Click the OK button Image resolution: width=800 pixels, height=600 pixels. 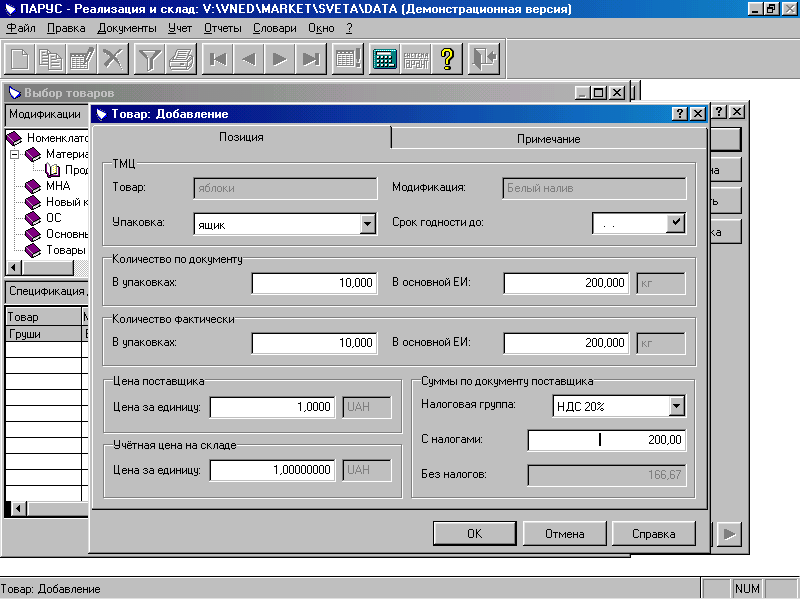tap(474, 534)
